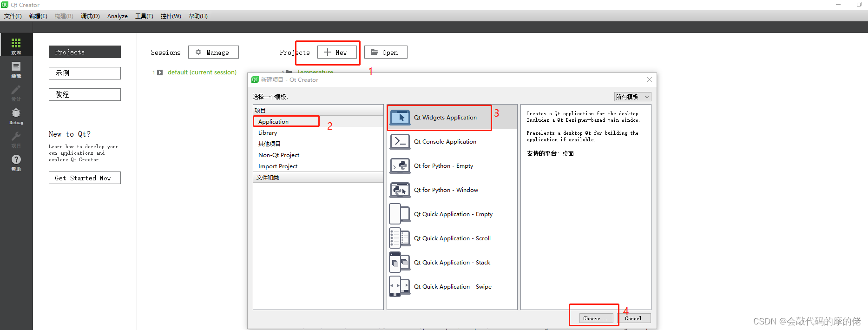Select Library category
The height and width of the screenshot is (330, 868).
[x=318, y=133]
